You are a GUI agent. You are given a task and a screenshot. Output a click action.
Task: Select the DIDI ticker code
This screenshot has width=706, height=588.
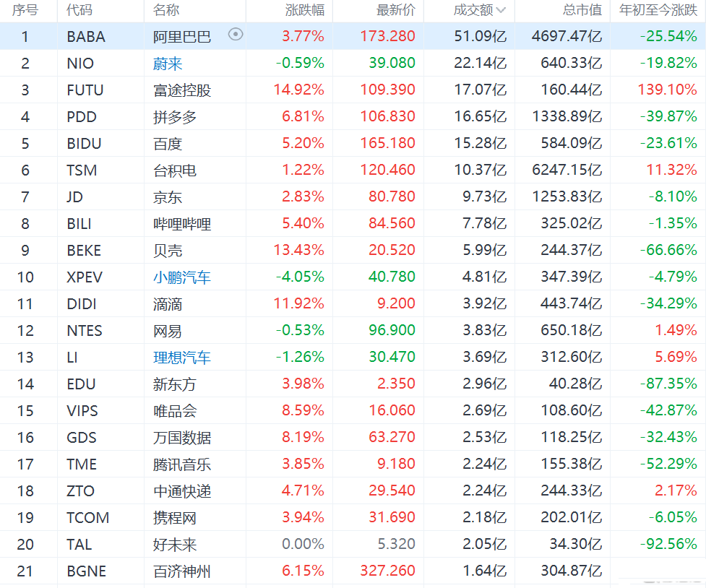point(82,304)
